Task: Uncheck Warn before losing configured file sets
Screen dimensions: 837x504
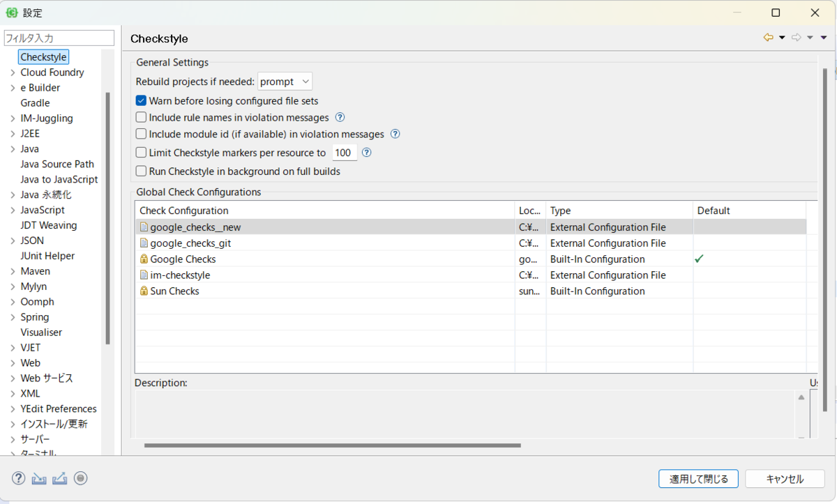Action: pos(141,101)
